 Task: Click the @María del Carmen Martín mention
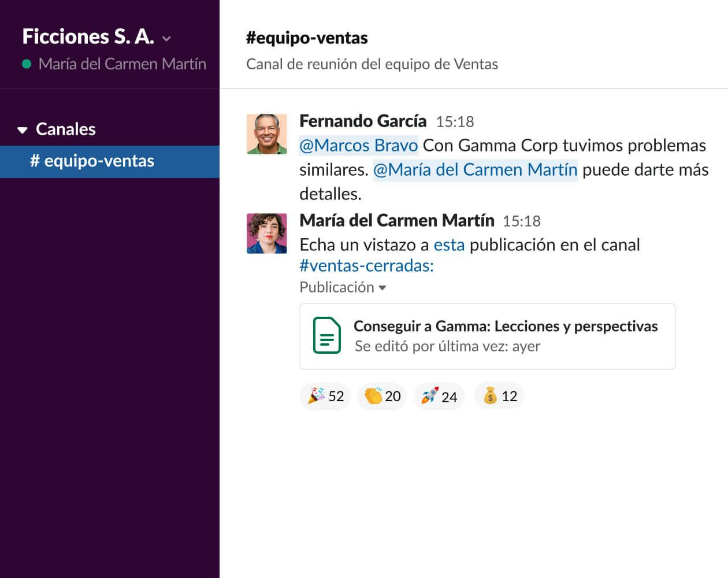click(475, 169)
